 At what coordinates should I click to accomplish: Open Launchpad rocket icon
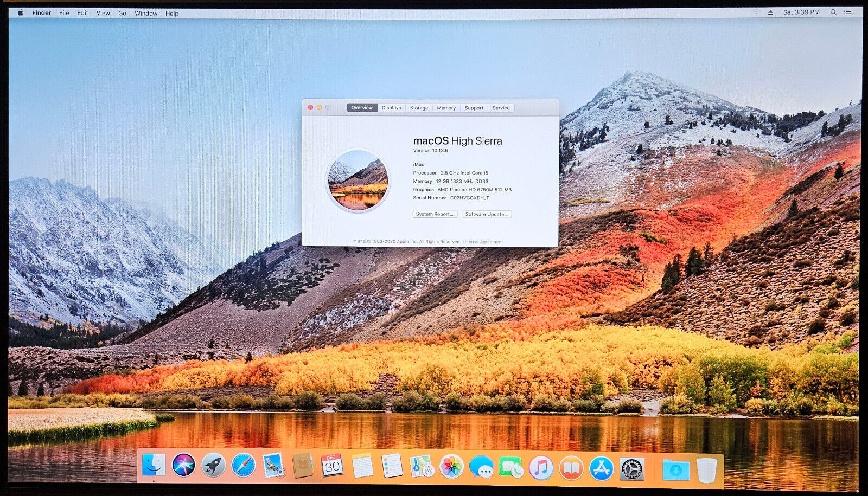pyautogui.click(x=213, y=465)
